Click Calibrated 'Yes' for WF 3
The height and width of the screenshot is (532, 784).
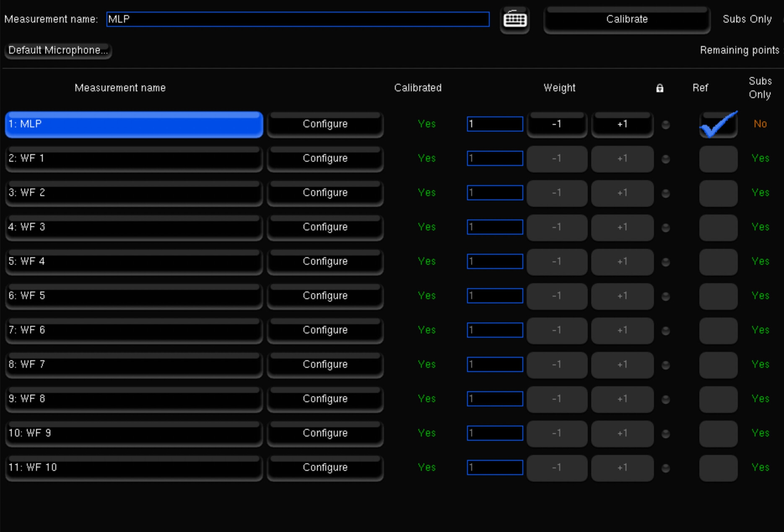(426, 227)
